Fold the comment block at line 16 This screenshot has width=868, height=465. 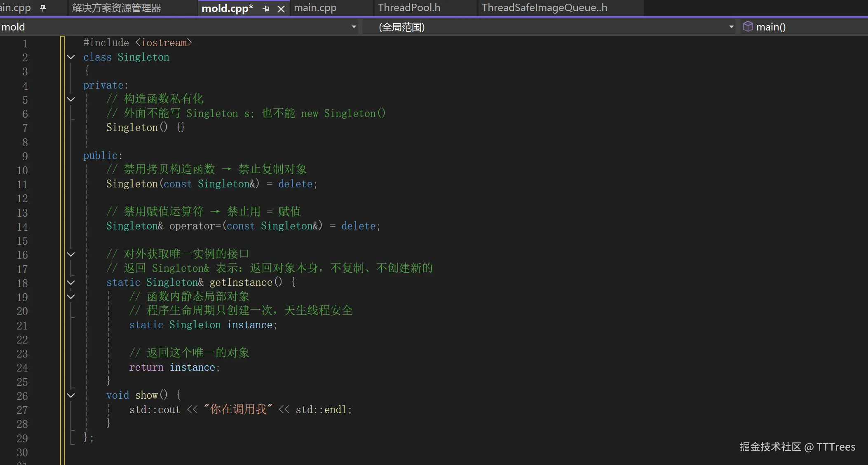point(71,255)
